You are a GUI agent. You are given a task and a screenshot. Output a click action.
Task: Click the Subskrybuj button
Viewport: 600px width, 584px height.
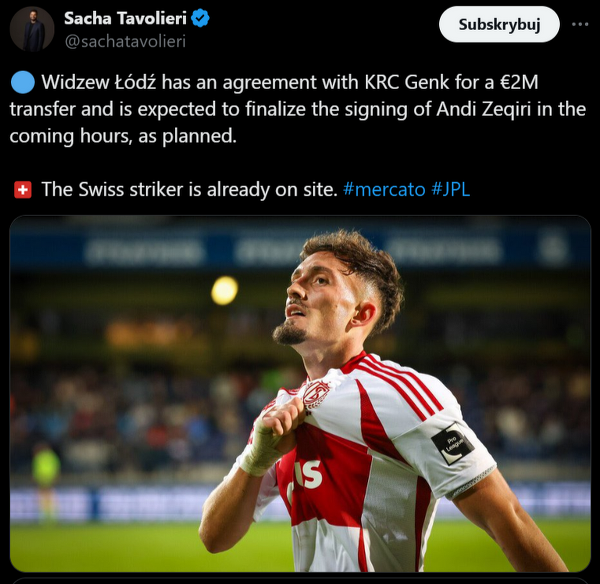click(499, 25)
